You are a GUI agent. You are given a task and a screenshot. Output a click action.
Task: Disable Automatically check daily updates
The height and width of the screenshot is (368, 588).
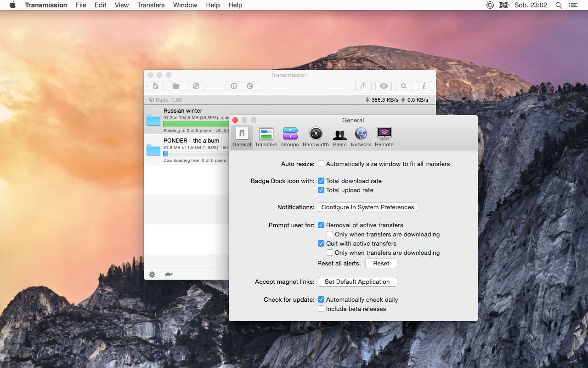(321, 299)
